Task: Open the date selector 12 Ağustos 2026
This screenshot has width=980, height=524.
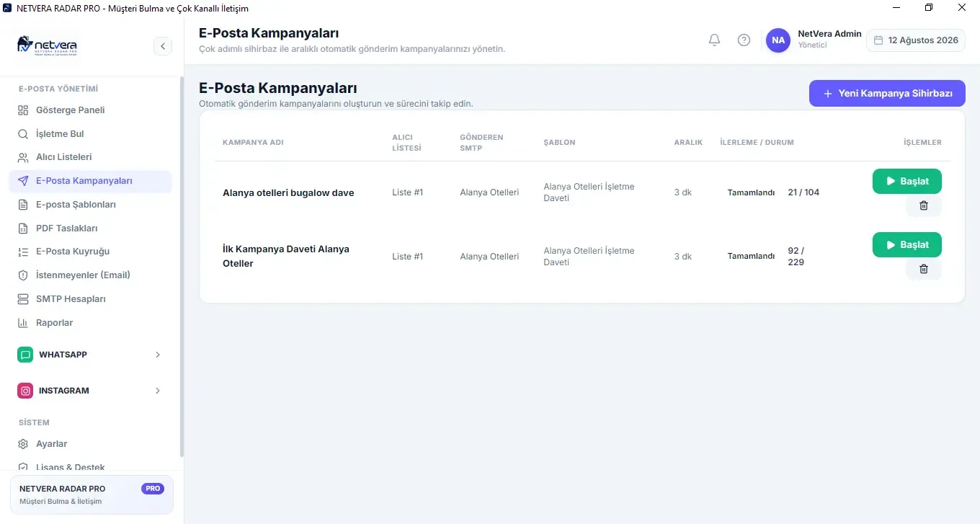Action: [916, 40]
